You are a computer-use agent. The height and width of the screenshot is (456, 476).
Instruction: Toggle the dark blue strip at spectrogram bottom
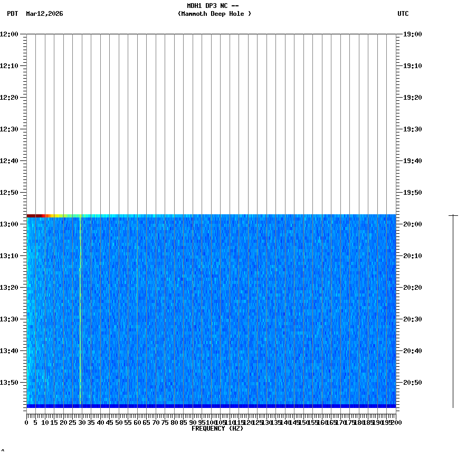pyautogui.click(x=211, y=406)
